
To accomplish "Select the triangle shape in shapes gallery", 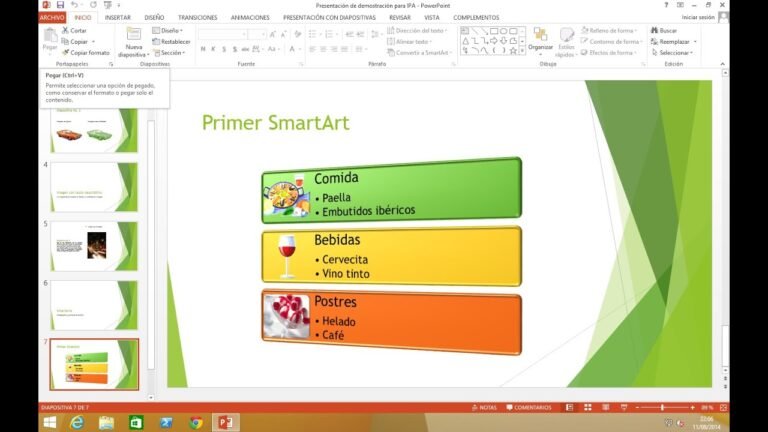I will click(x=465, y=41).
